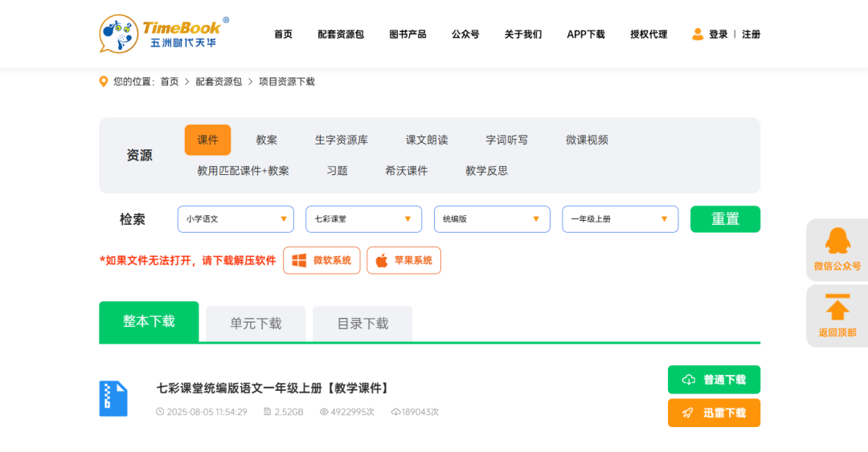Viewport: 868px width, 452px height.
Task: Click the return to top arrow icon
Action: pyautogui.click(x=837, y=307)
